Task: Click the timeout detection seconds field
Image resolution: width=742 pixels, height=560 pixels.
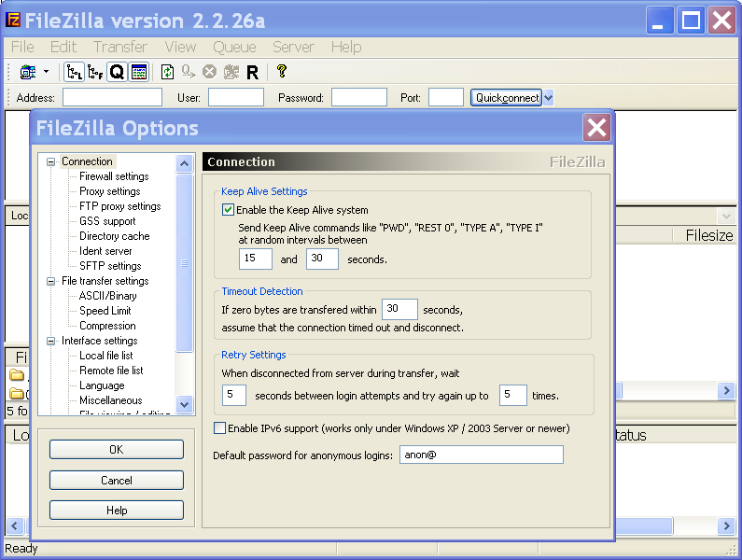Action: click(399, 309)
